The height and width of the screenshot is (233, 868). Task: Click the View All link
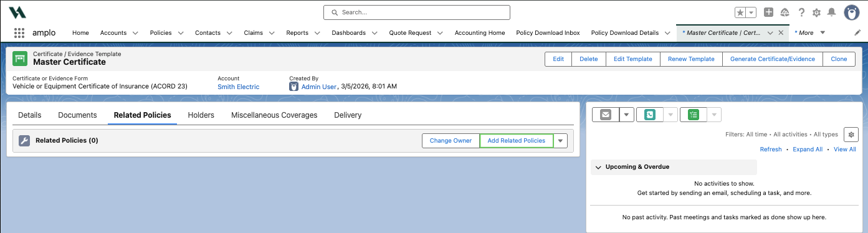click(845, 150)
